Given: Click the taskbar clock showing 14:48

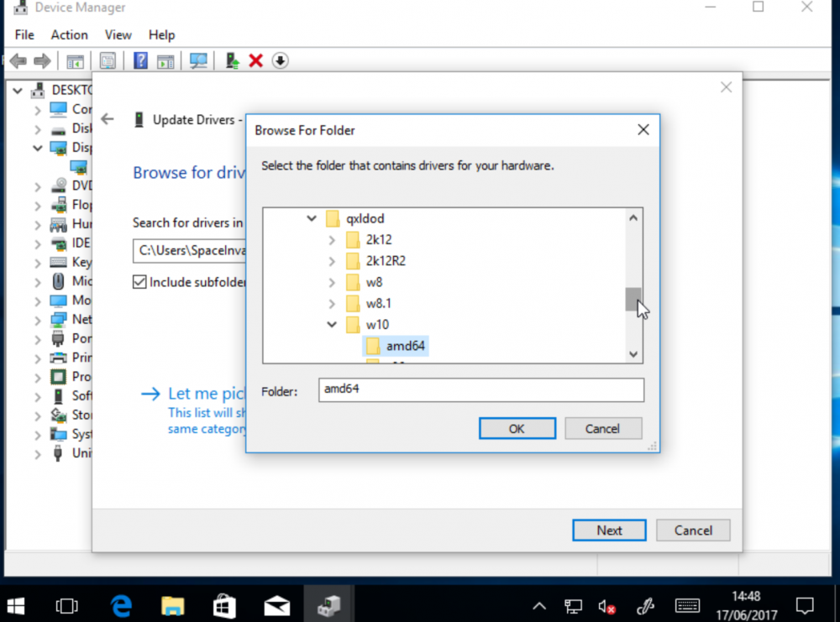Looking at the screenshot, I should (746, 606).
